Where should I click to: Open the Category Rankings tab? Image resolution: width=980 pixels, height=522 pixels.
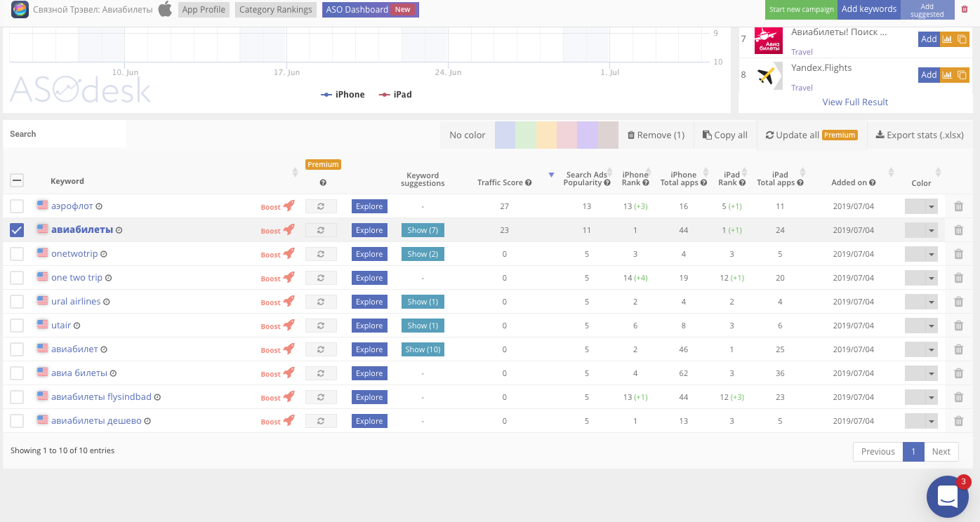275,10
